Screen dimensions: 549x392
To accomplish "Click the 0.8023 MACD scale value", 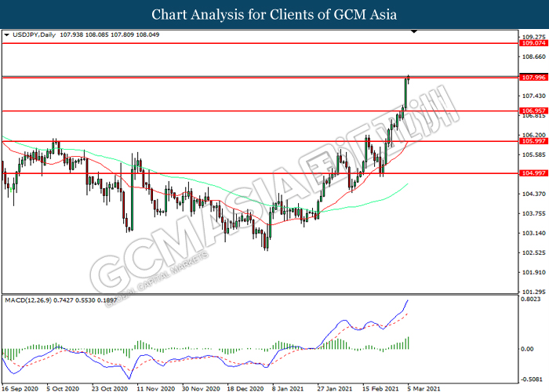I will pyautogui.click(x=531, y=299).
